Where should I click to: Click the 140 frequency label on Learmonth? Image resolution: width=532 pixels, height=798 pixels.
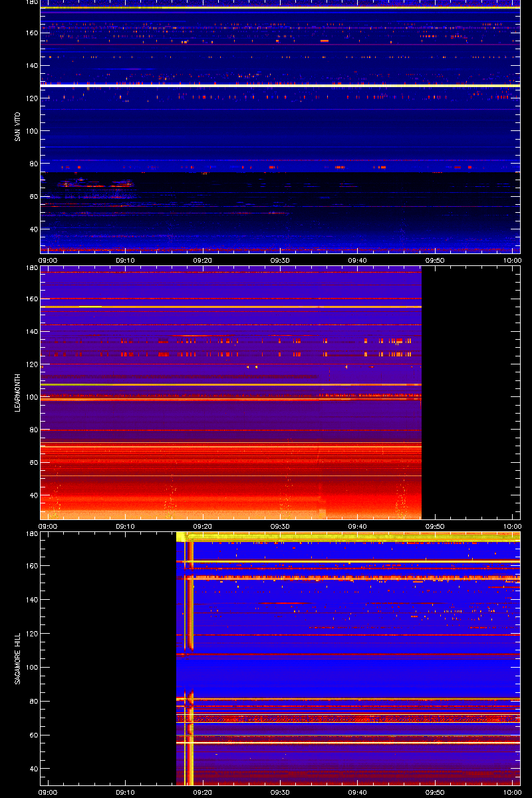coord(31,331)
